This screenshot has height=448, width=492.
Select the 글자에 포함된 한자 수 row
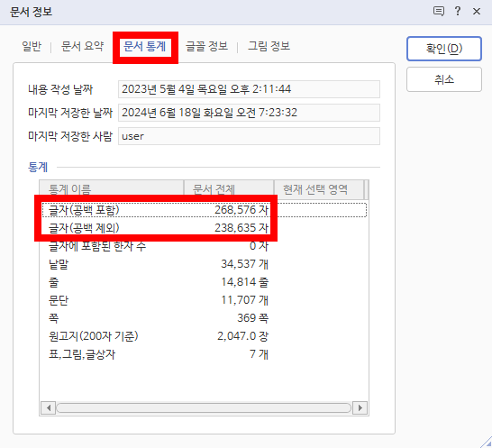click(205, 246)
